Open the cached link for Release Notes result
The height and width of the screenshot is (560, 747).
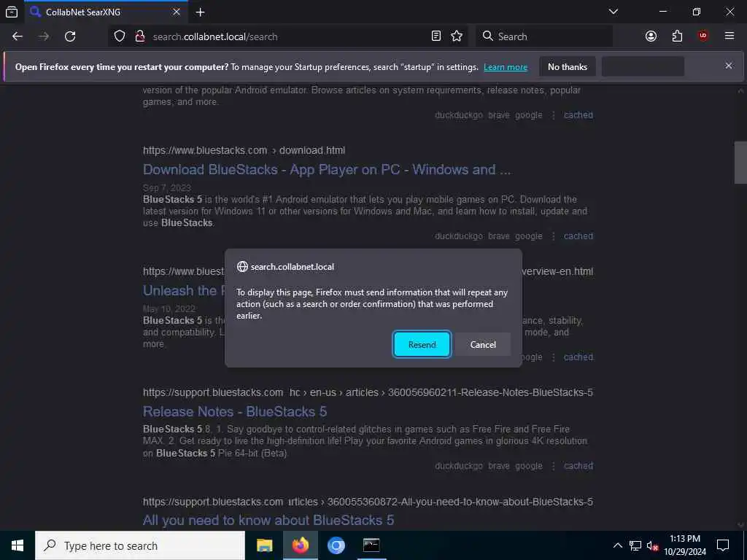(578, 466)
